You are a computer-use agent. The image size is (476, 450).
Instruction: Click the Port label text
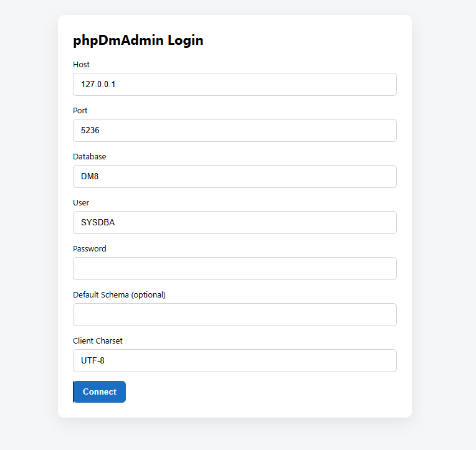coord(80,111)
